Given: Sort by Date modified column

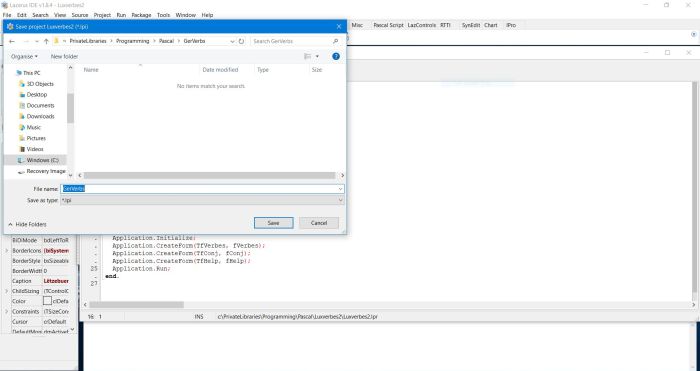Looking at the screenshot, I should coord(220,70).
